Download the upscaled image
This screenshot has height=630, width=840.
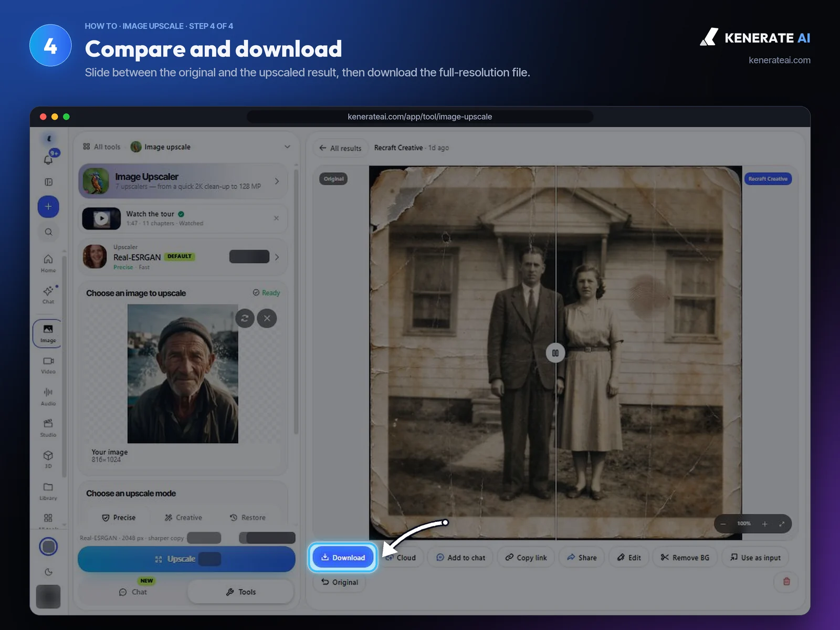[x=343, y=558]
